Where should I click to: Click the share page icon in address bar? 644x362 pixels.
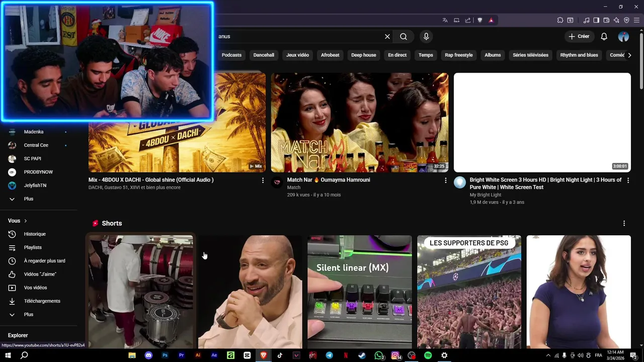coord(468,20)
